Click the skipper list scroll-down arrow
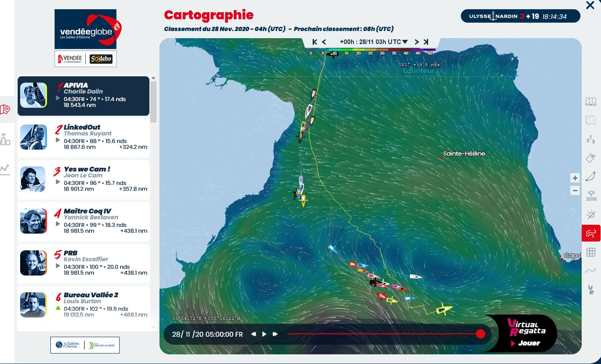This screenshot has height=364, width=601. pos(153,327)
